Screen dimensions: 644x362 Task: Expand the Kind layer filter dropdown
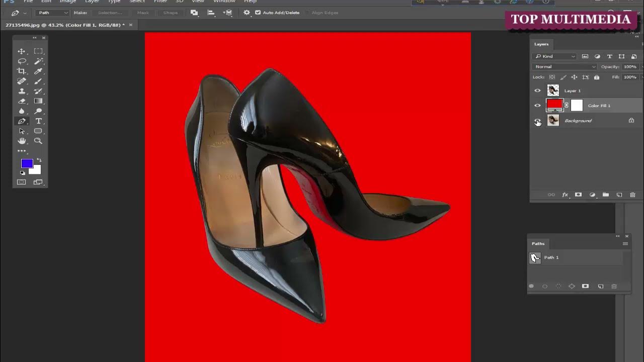pos(555,56)
